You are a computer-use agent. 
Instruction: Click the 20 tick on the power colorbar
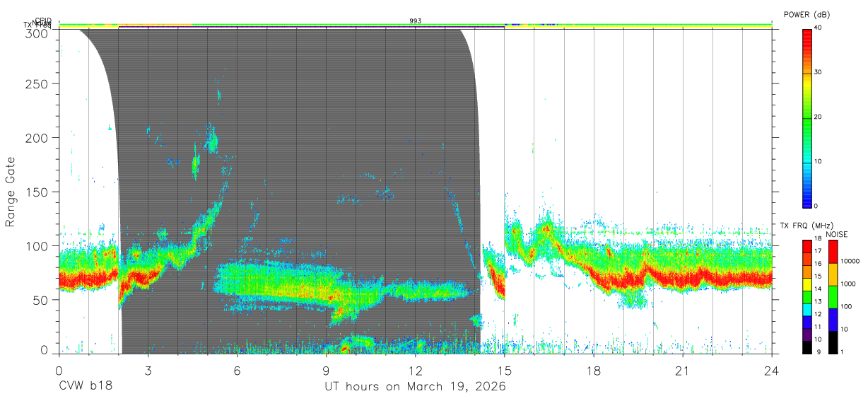(819, 117)
